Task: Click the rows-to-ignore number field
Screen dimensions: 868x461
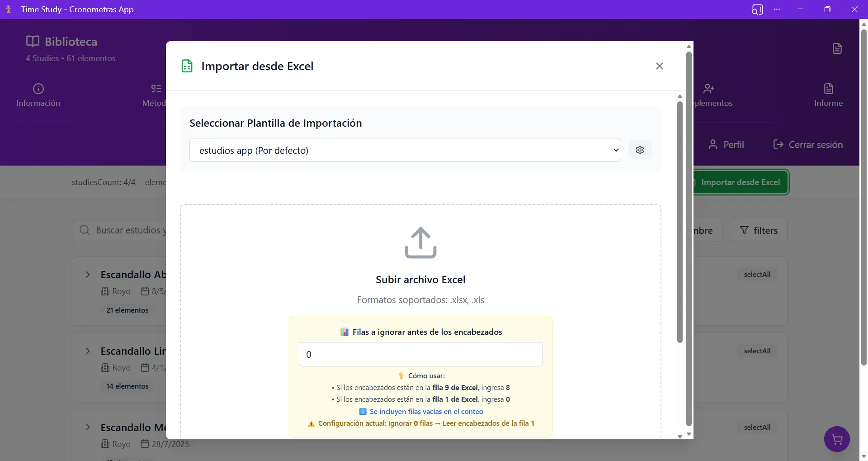Action: [x=420, y=354]
